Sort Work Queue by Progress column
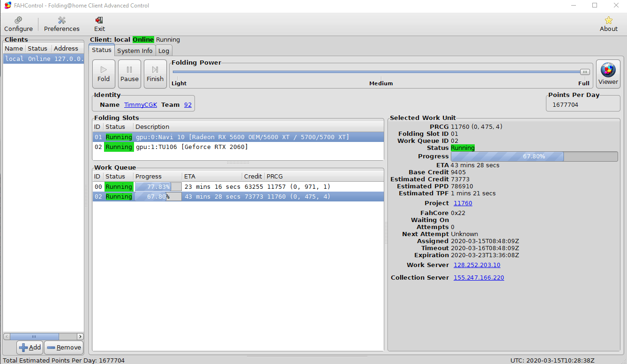 click(x=158, y=177)
